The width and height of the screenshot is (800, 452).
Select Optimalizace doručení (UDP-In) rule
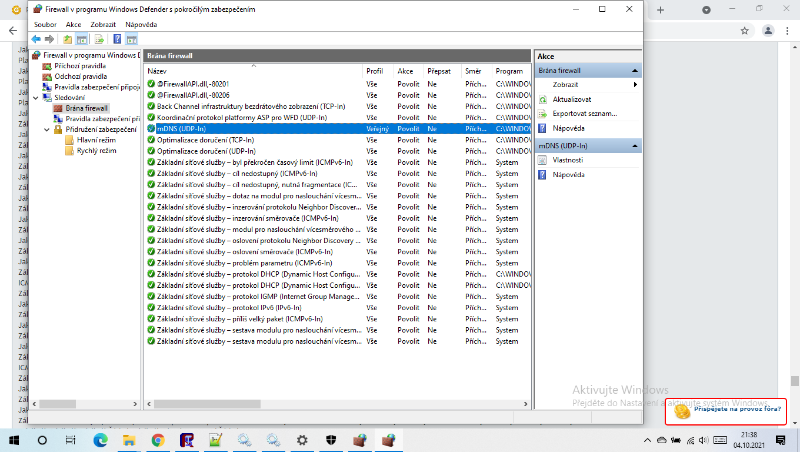coord(206,152)
